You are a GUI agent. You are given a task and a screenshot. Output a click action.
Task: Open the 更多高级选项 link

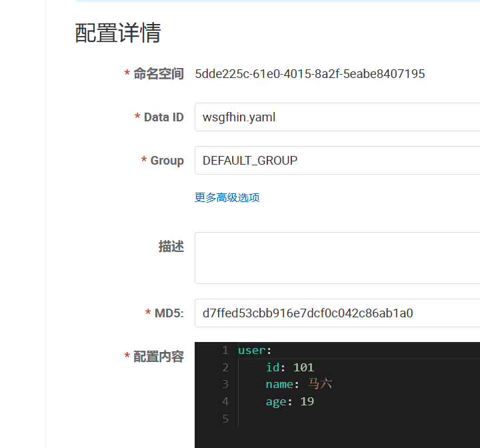(227, 197)
